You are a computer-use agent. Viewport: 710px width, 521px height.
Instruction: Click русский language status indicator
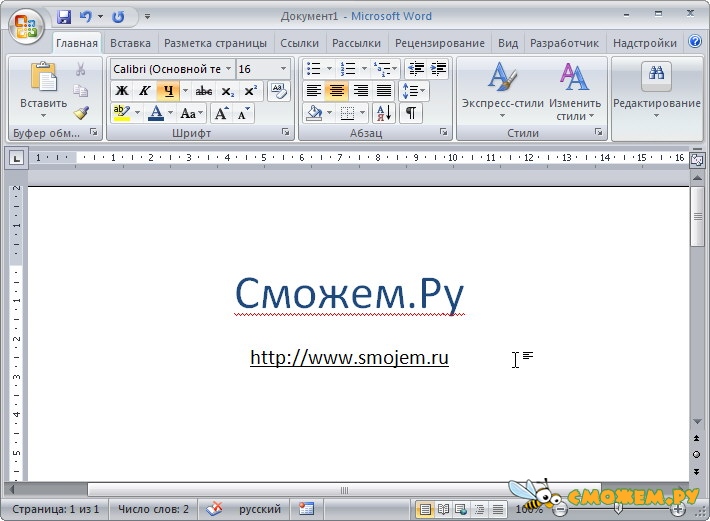[x=260, y=509]
